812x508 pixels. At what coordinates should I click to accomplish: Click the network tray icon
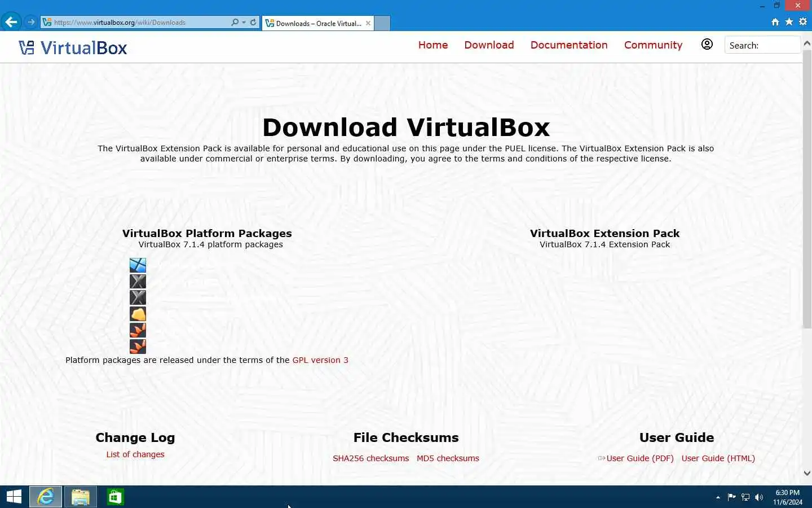tap(745, 497)
